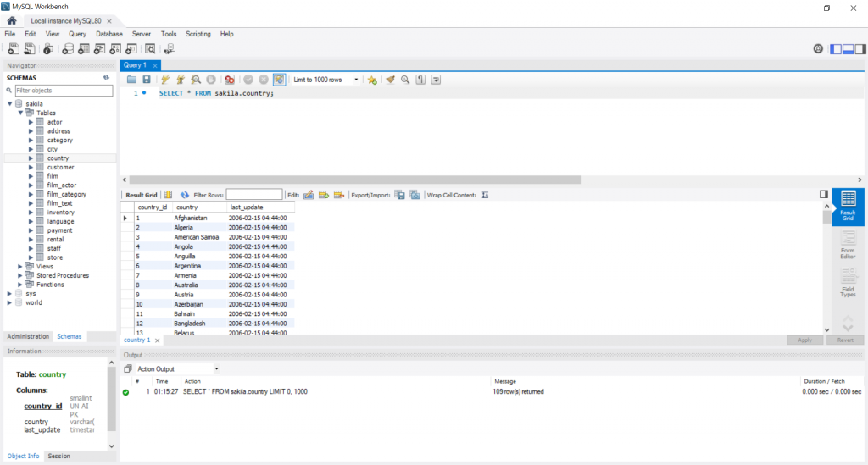This screenshot has height=465, width=868.
Task: Switch to Form Editor view
Action: pos(848,245)
